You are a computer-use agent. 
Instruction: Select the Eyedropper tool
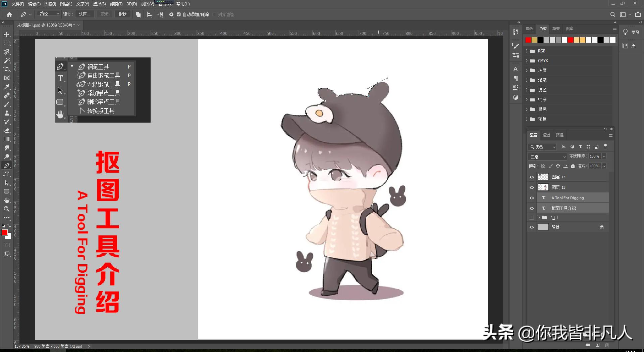coord(6,87)
